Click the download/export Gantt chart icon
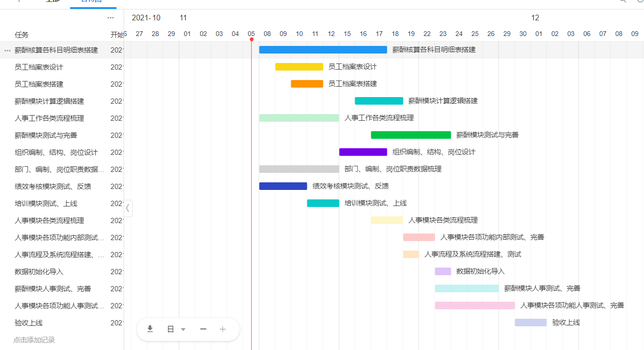The image size is (644, 350). [x=150, y=329]
